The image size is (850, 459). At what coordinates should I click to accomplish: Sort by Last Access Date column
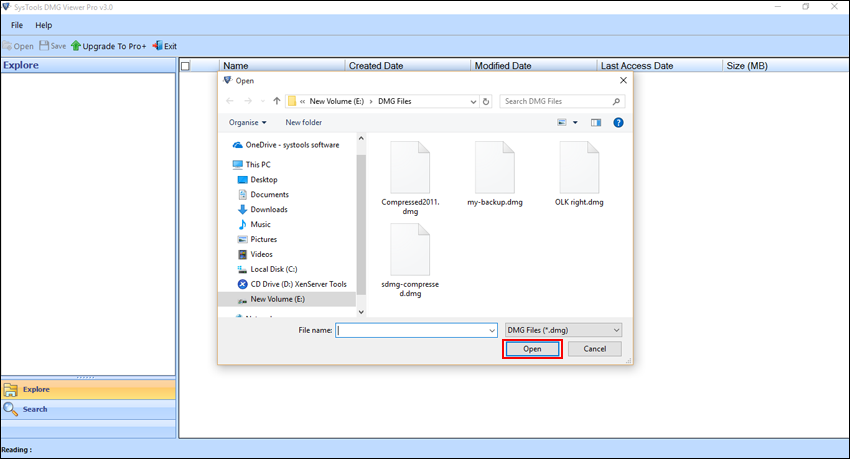660,66
